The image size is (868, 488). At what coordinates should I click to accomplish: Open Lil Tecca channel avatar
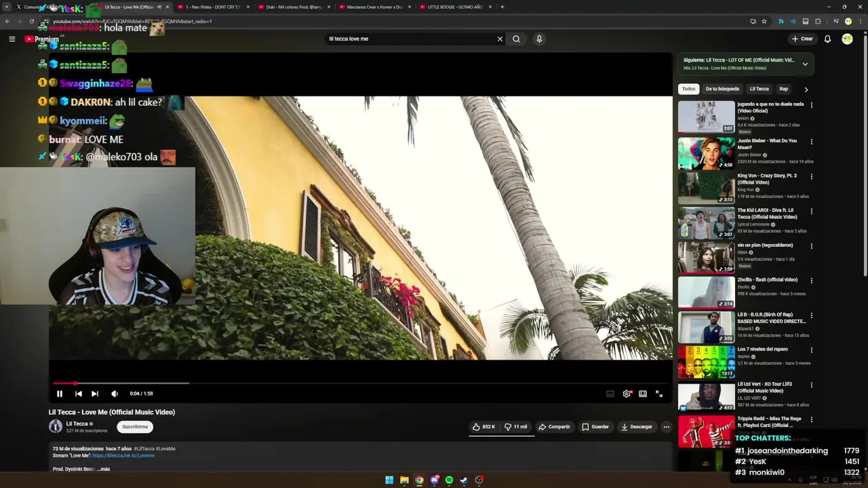click(x=56, y=426)
